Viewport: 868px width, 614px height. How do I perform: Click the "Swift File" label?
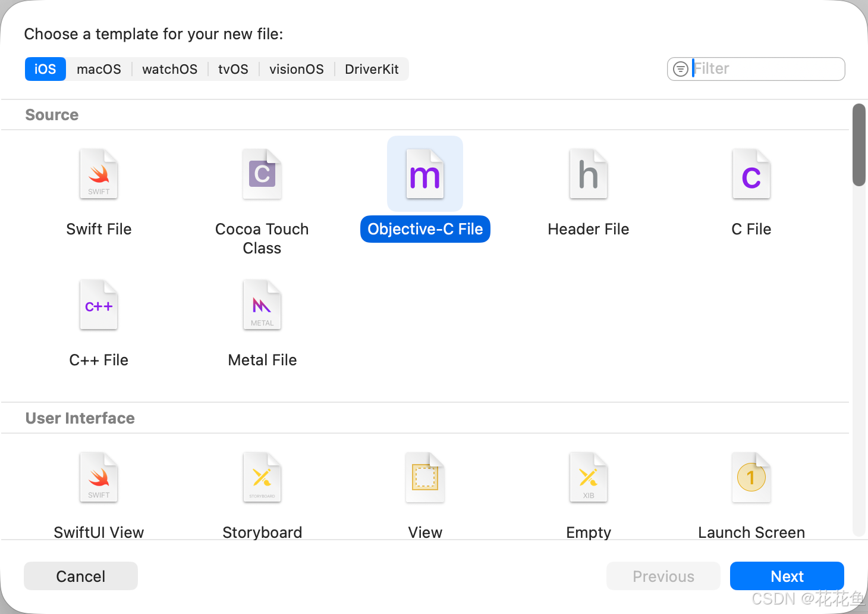99,229
